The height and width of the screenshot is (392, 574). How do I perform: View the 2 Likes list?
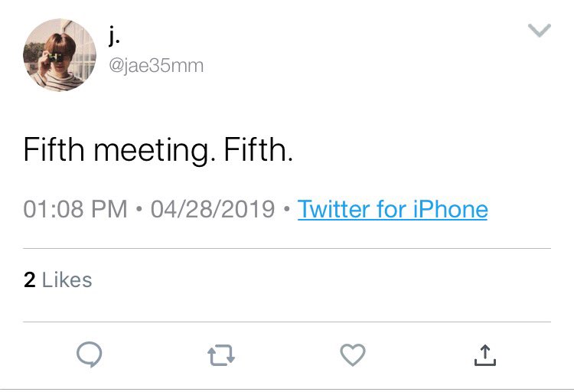pyautogui.click(x=57, y=280)
